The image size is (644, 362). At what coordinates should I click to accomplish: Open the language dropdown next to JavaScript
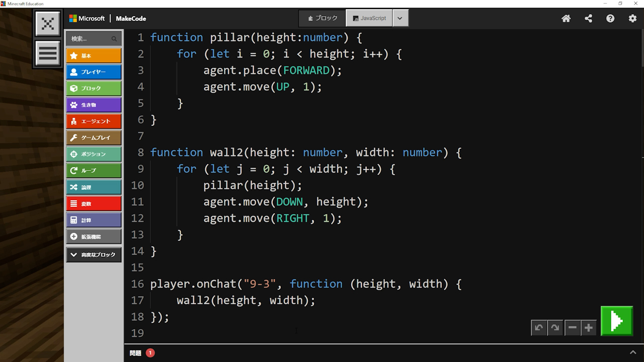click(400, 18)
